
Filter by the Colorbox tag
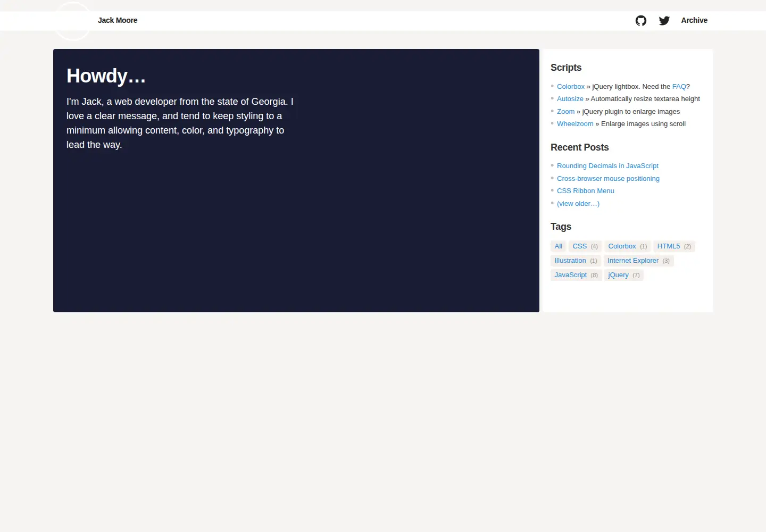pyautogui.click(x=628, y=246)
